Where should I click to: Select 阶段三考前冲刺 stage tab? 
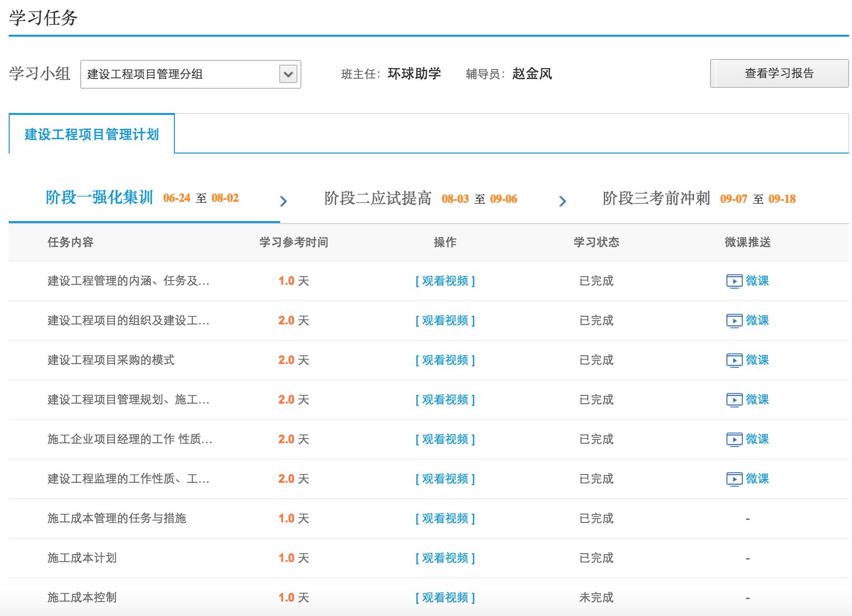(656, 198)
